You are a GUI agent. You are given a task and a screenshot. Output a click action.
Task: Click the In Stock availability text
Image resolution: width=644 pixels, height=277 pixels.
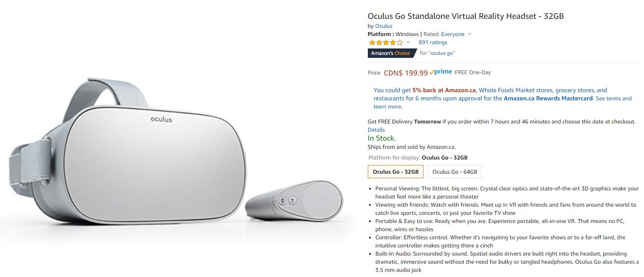point(382,138)
